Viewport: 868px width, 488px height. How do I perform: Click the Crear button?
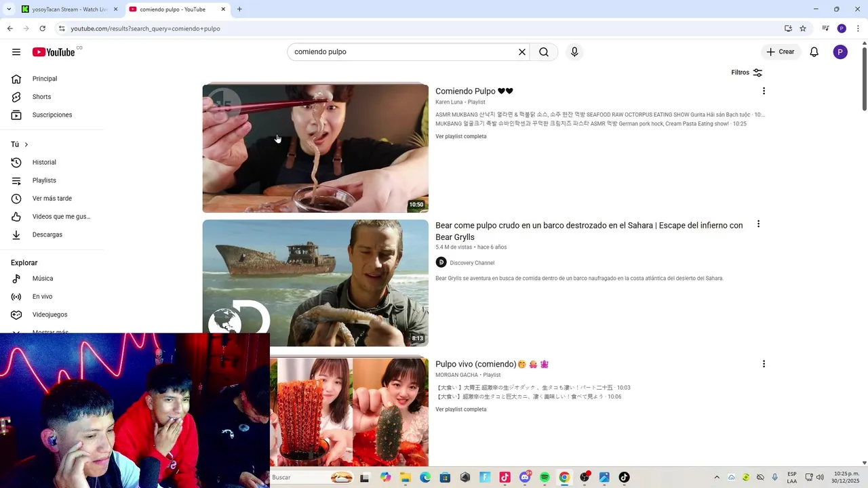click(781, 52)
